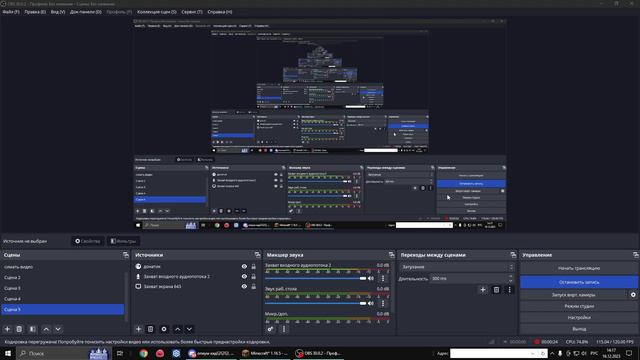640x360 pixels.
Task: Select Сцена 4 in scenes list
Action: [62, 299]
